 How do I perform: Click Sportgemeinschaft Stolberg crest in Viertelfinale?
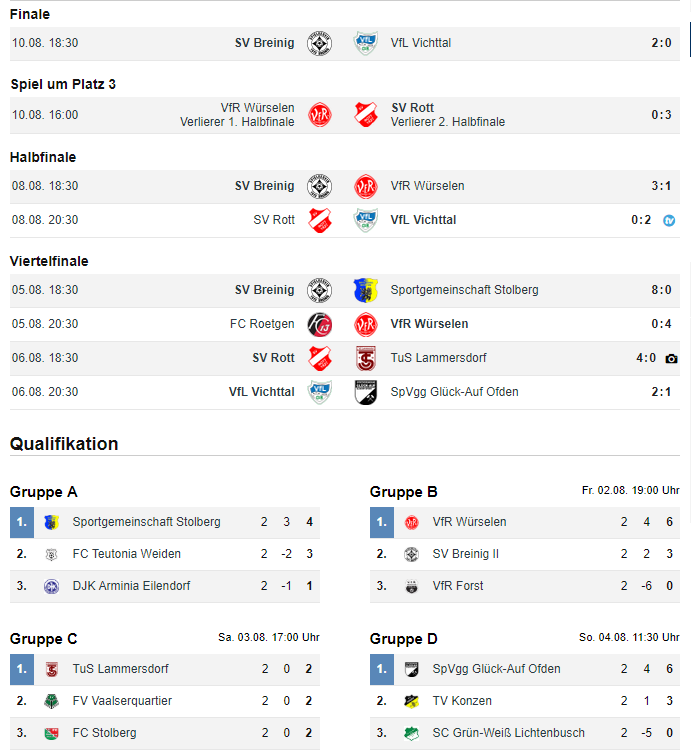[366, 290]
